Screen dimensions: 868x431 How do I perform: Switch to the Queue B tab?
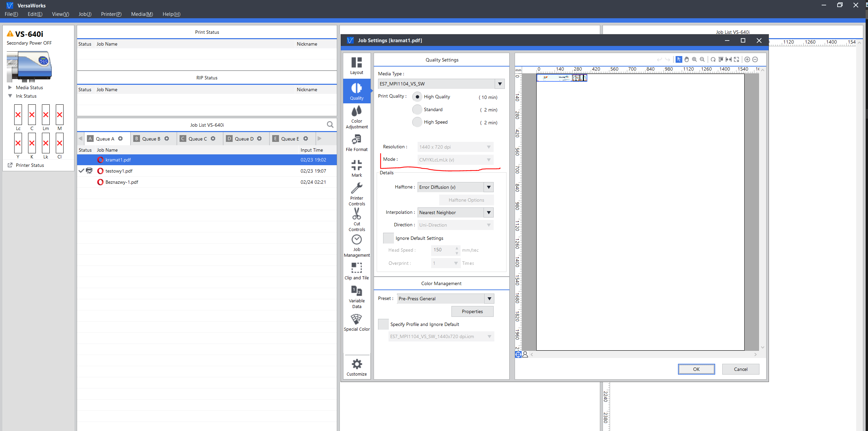151,139
